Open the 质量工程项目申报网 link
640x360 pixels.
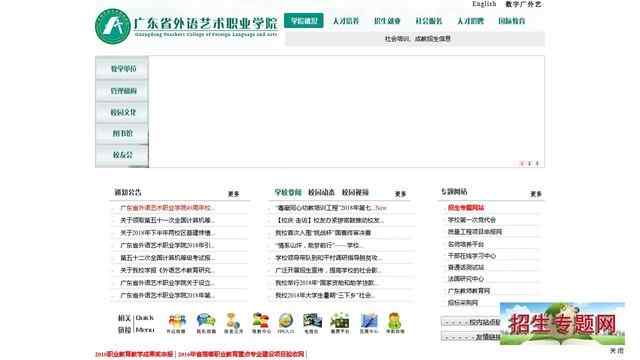pos(475,232)
